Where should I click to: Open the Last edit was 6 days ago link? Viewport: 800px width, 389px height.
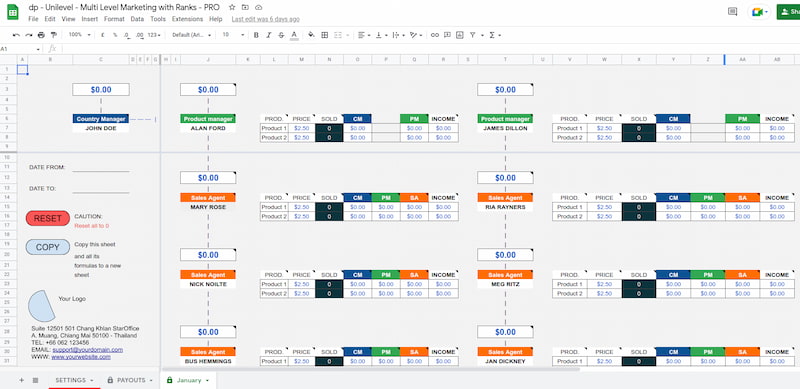pyautogui.click(x=265, y=19)
